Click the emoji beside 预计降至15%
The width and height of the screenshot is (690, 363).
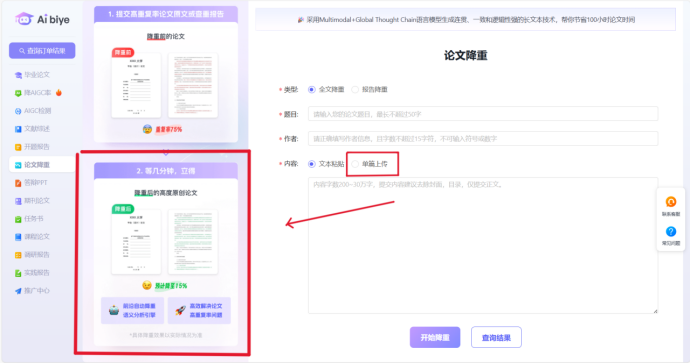pos(147,285)
